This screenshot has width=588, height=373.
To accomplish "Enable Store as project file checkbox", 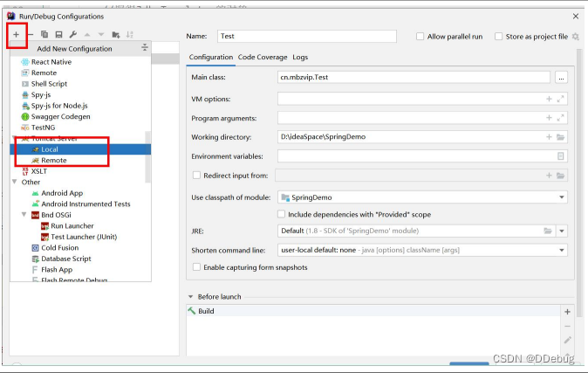I will [498, 37].
